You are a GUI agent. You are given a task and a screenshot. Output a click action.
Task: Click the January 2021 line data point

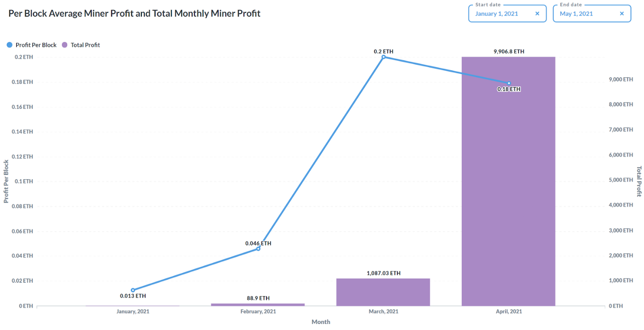tap(133, 290)
